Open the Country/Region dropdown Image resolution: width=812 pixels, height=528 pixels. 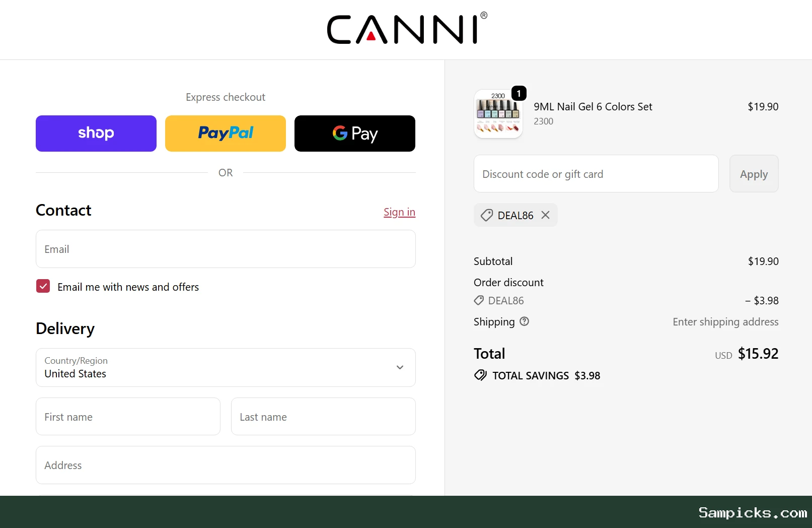226,367
